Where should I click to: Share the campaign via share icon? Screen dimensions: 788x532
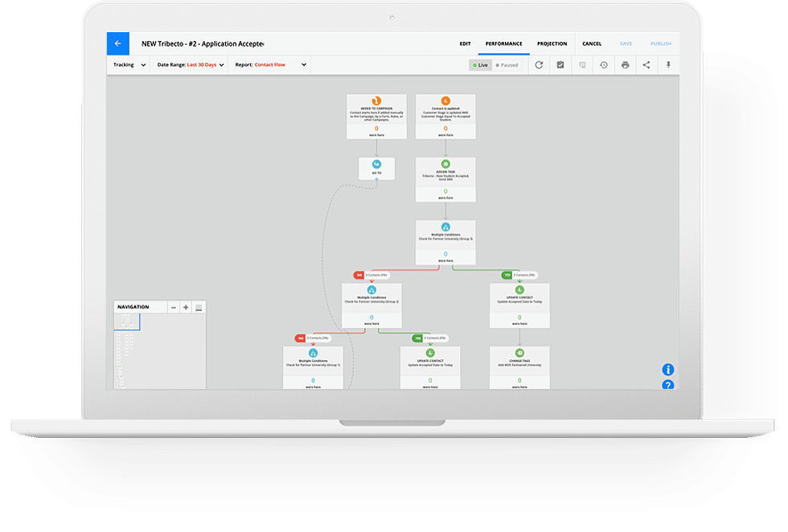tap(646, 65)
